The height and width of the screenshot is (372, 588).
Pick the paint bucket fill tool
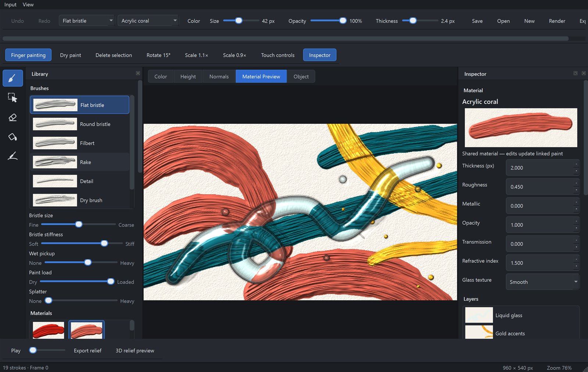(13, 137)
